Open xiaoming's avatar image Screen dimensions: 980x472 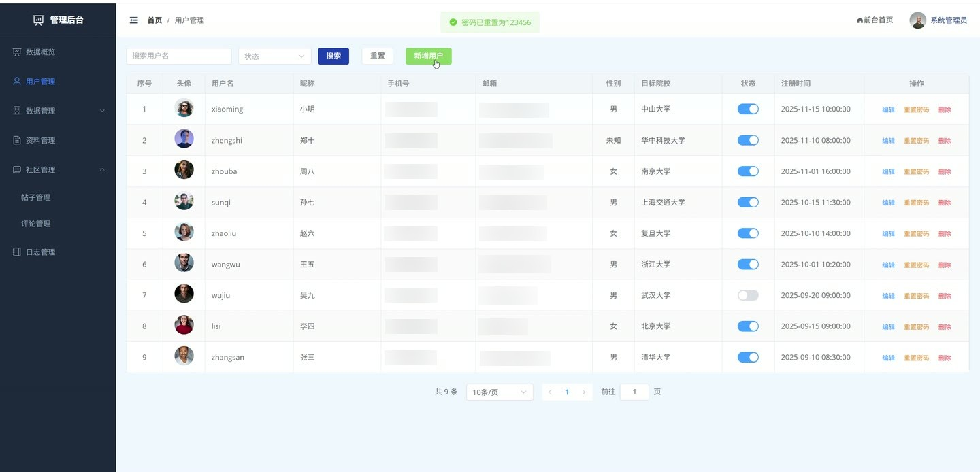tap(184, 108)
